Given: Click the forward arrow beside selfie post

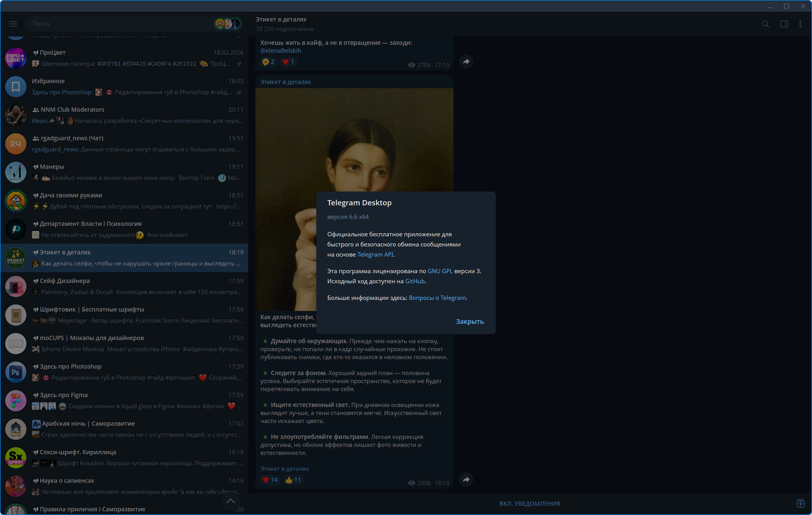Looking at the screenshot, I should coord(466,480).
